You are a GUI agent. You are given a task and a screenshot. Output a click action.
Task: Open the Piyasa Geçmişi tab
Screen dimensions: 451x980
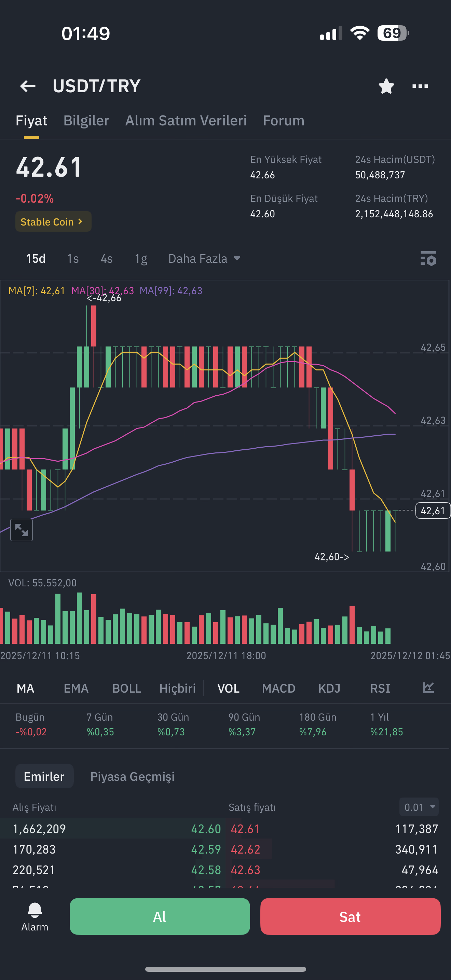click(x=132, y=776)
